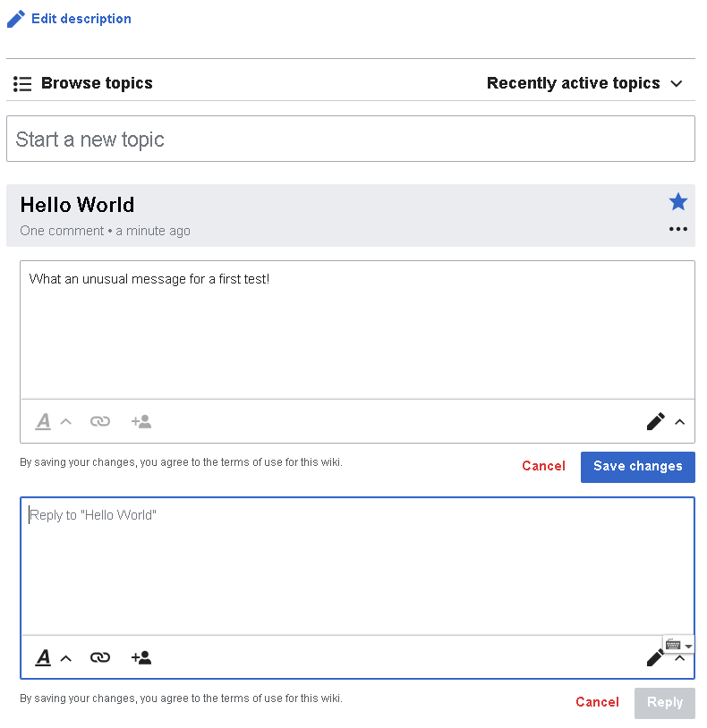The width and height of the screenshot is (707, 728).
Task: Click the Save changes button
Action: point(637,466)
